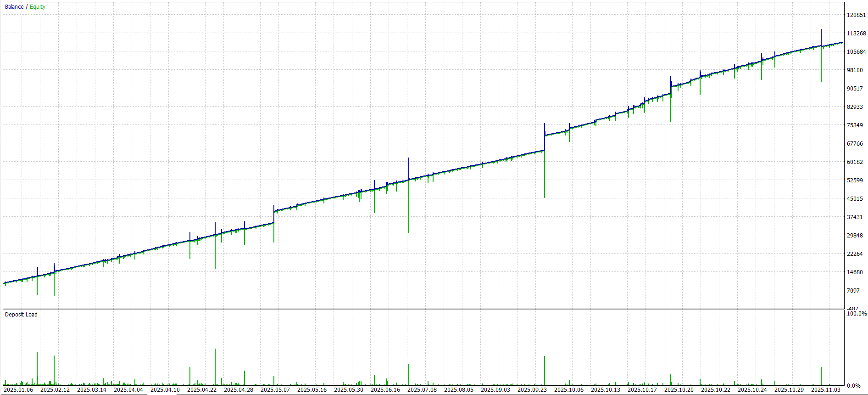
Task: Click the 22264 y-axis value
Action: click(x=855, y=254)
